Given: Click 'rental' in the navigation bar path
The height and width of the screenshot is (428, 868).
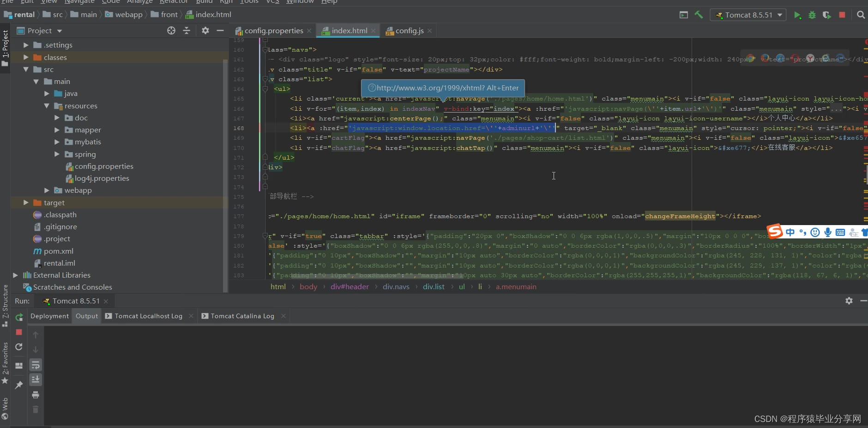Looking at the screenshot, I should pos(24,15).
